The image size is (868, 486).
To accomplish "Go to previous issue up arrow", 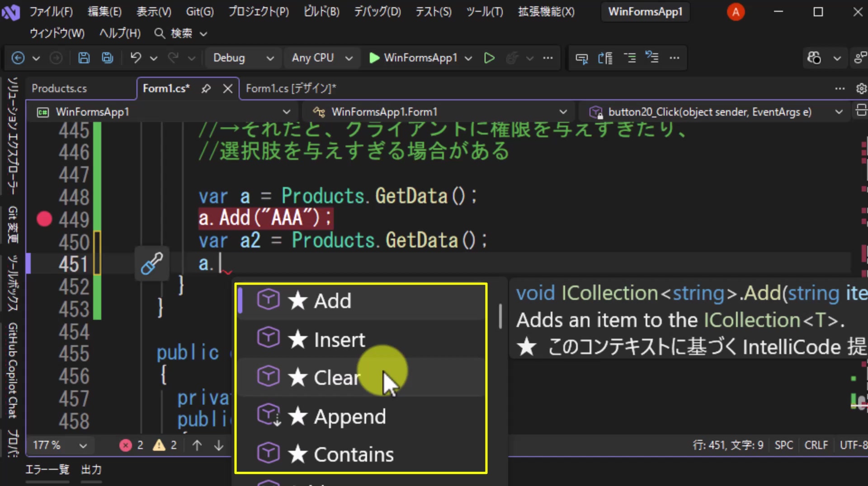I will (197, 445).
